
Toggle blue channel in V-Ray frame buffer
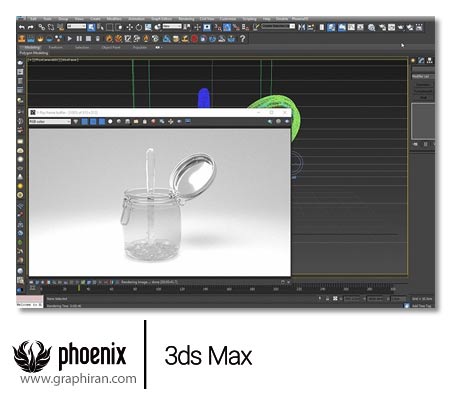(102, 122)
